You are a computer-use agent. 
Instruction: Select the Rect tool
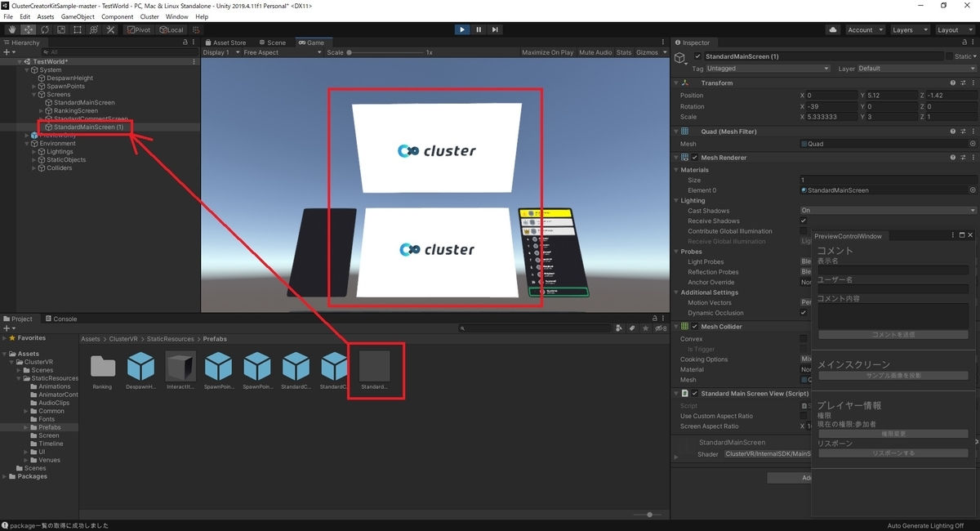[77, 30]
